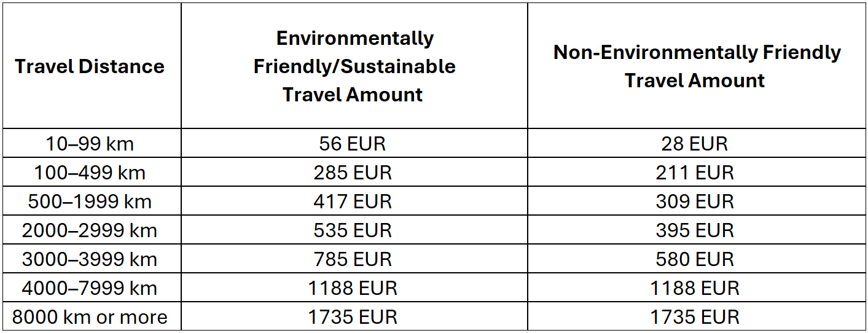Select the 4000–7999 km cell
868x333 pixels.
pos(92,288)
